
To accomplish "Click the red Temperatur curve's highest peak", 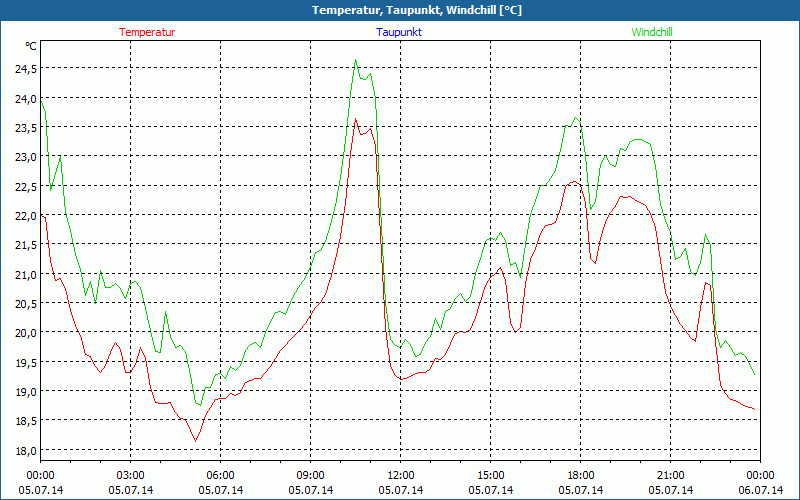I will click(x=355, y=119).
